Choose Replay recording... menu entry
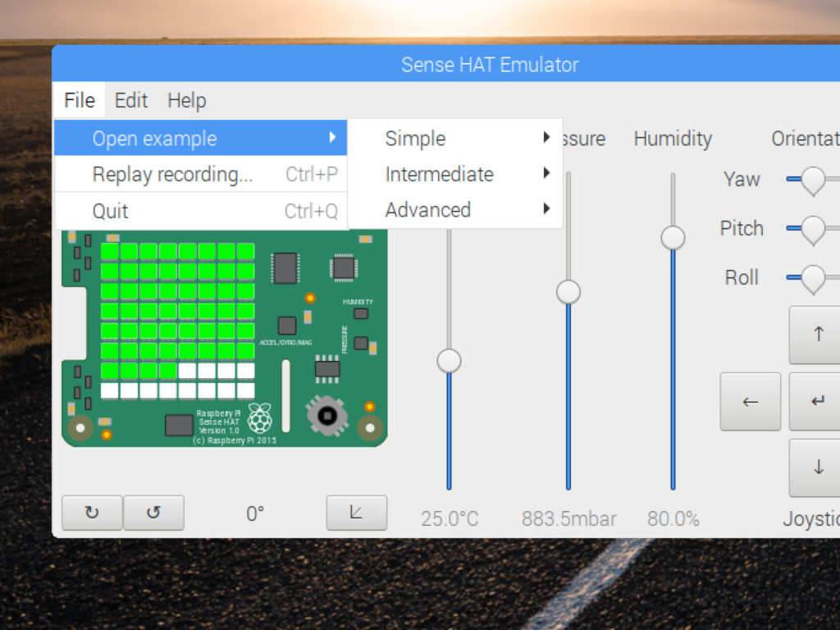Image resolution: width=840 pixels, height=630 pixels. tap(201, 174)
